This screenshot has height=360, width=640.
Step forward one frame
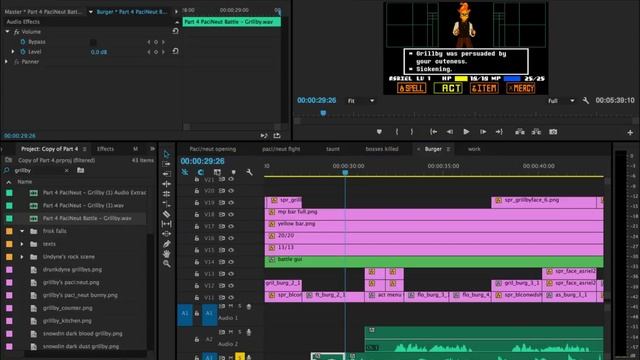(x=483, y=132)
